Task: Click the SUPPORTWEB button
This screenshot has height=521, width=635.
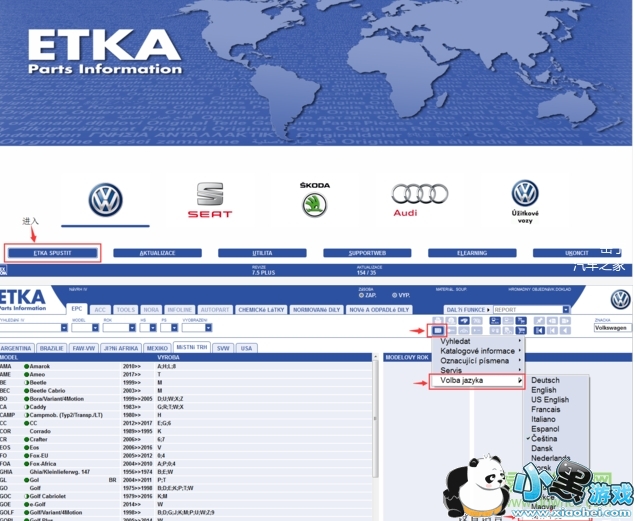Action: (367, 253)
